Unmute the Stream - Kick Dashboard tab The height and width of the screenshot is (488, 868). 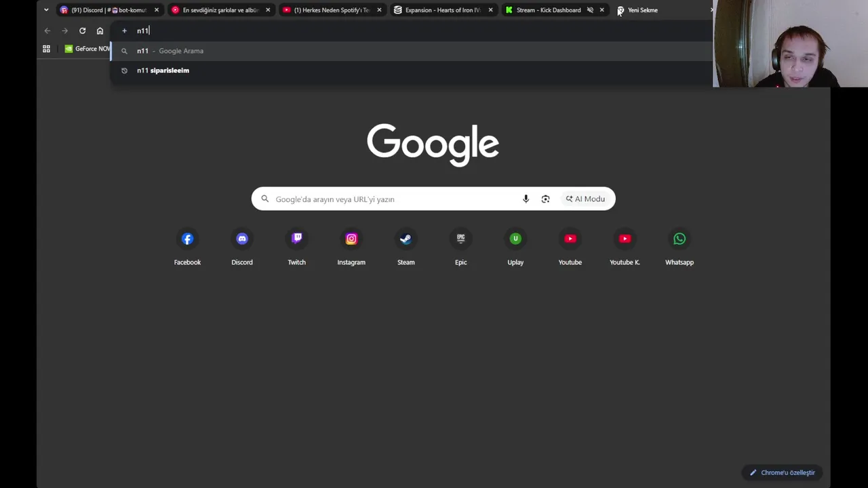(x=590, y=10)
